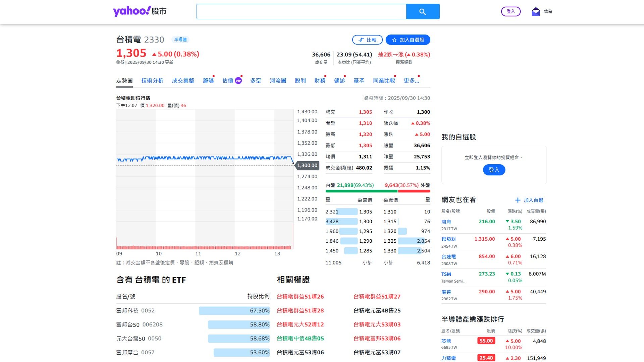Click the 本益比 value 23.09 (54.41)
This screenshot has width=644, height=362.
(x=354, y=55)
